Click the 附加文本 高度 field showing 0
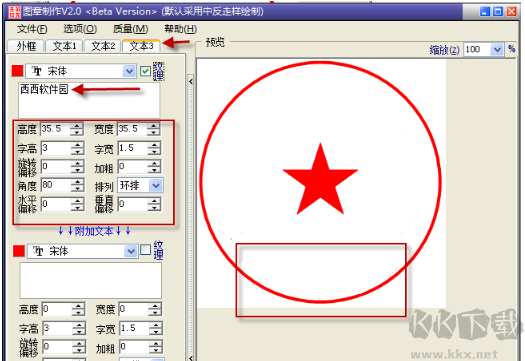 (x=57, y=309)
